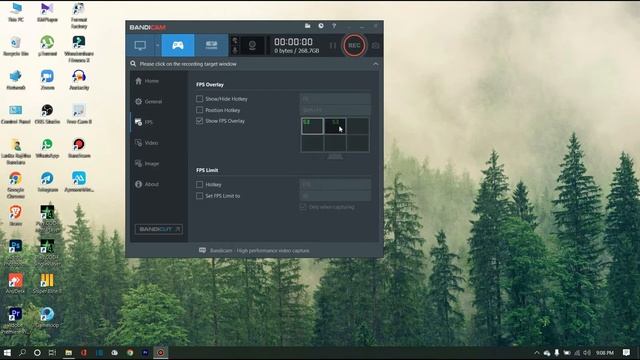Open File Explorer from taskbar
Screen dimensions: 640x360
(x=69, y=353)
